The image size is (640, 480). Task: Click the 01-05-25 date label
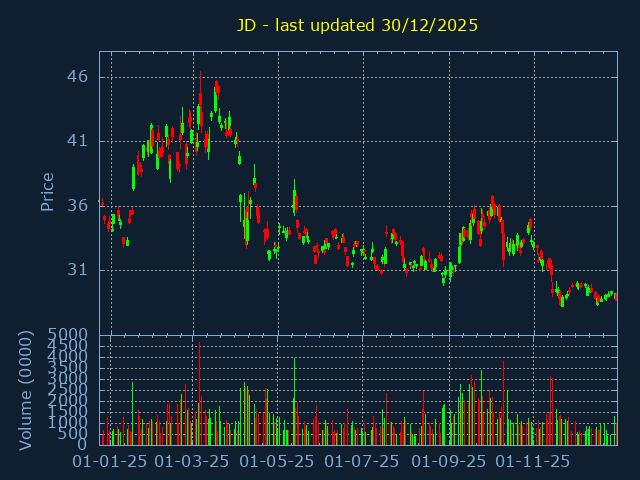click(x=279, y=462)
